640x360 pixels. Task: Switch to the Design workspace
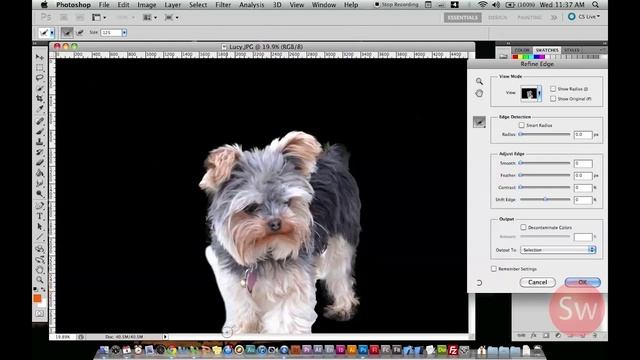click(x=498, y=18)
